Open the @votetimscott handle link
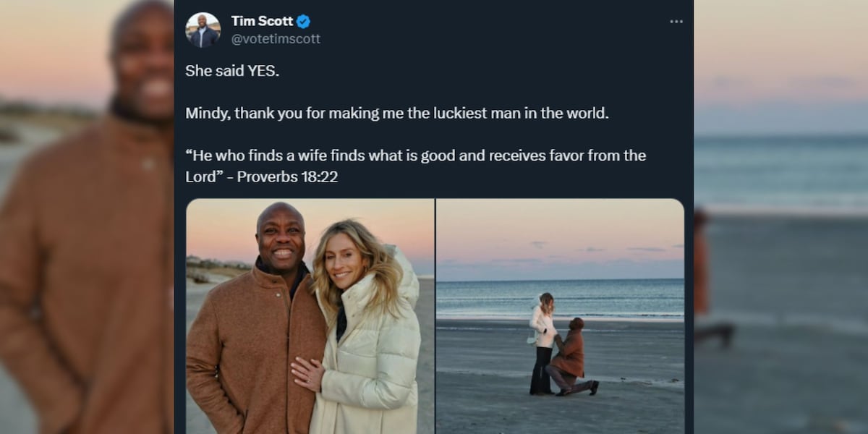 pos(276,39)
